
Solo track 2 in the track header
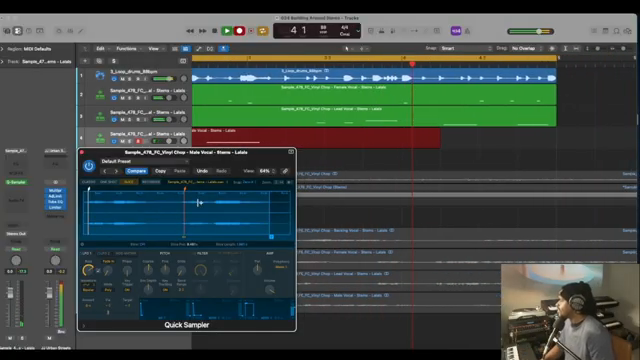point(130,98)
